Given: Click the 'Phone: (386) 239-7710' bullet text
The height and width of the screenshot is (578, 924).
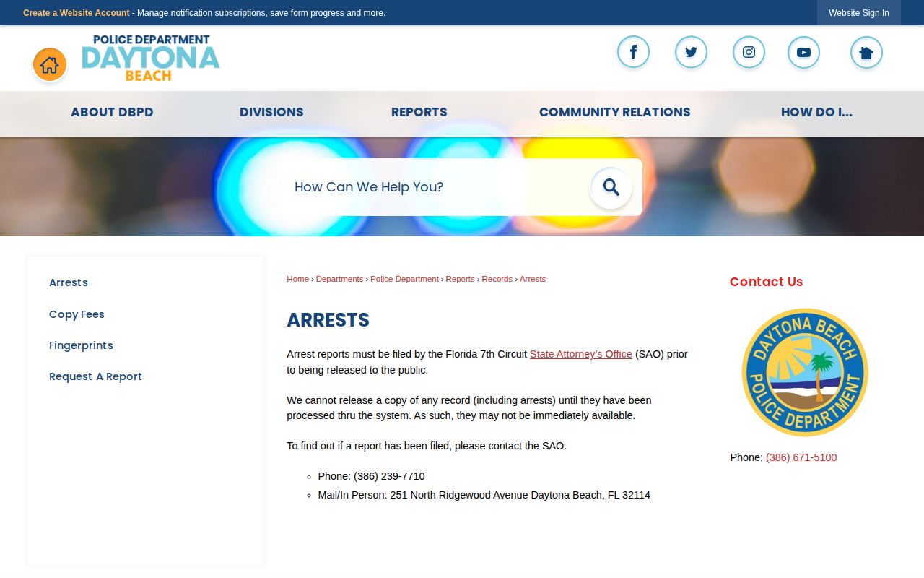Looking at the screenshot, I should point(371,476).
